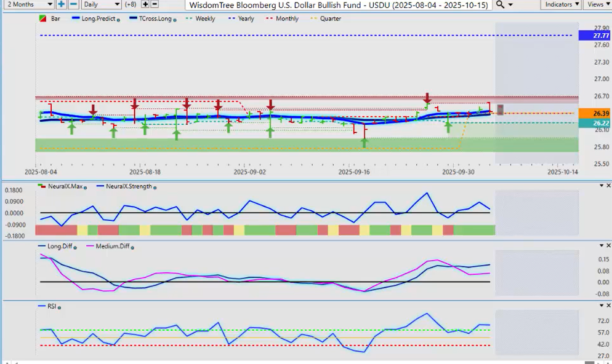Close the NeuralX indicator panel
Viewport: 612px width, 364px height.
pyautogui.click(x=608, y=186)
